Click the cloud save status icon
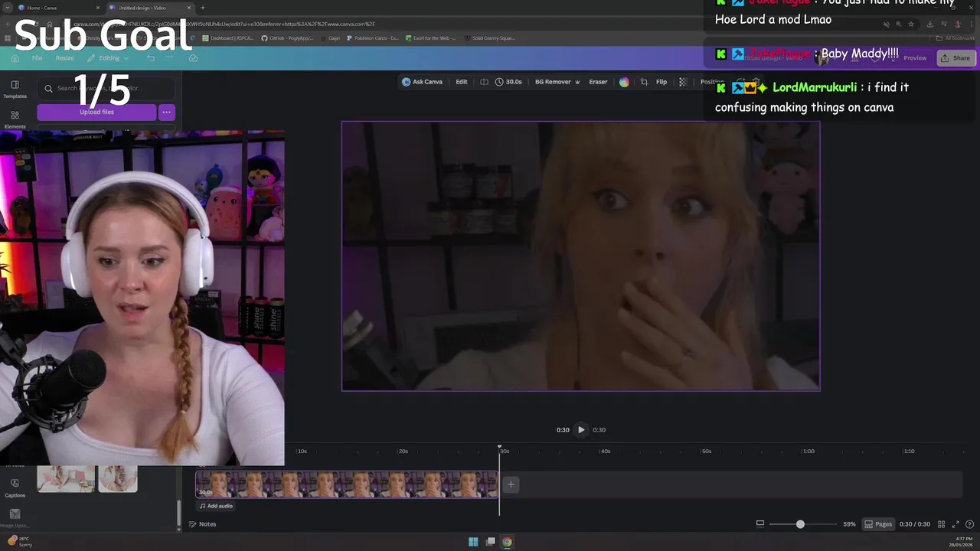 [x=193, y=58]
